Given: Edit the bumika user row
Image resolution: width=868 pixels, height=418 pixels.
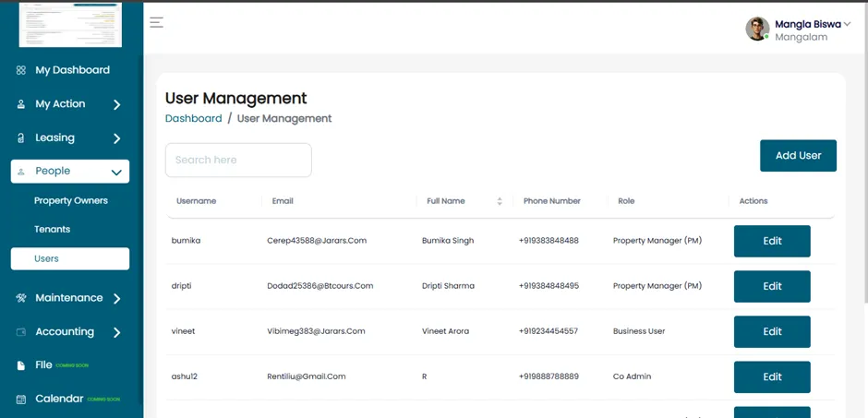Looking at the screenshot, I should (772, 241).
